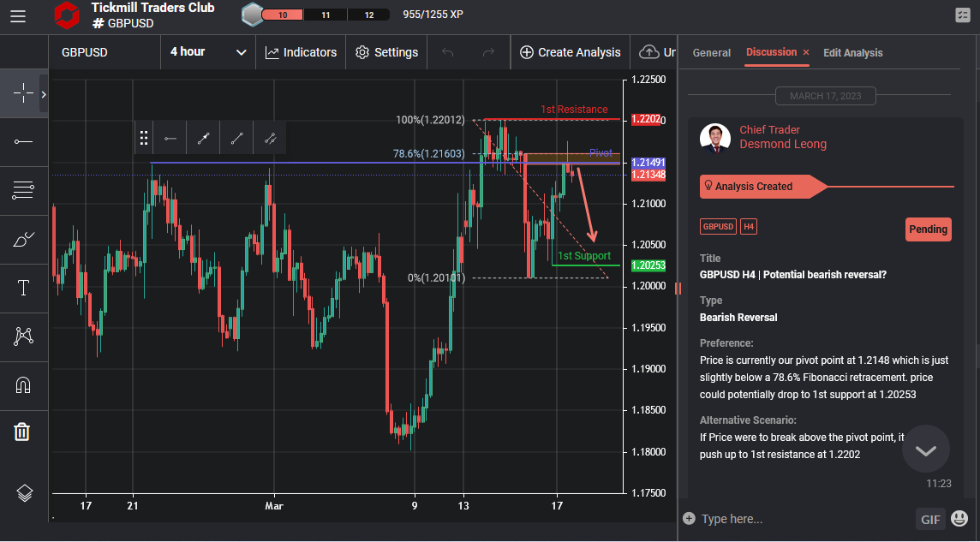
Task: Select the crosshair cursor tool
Action: 24,93
